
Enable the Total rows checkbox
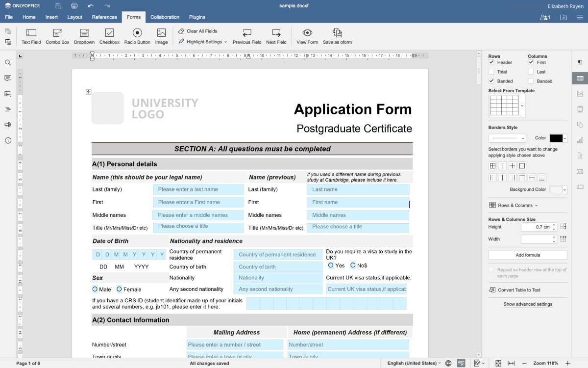[x=491, y=72]
